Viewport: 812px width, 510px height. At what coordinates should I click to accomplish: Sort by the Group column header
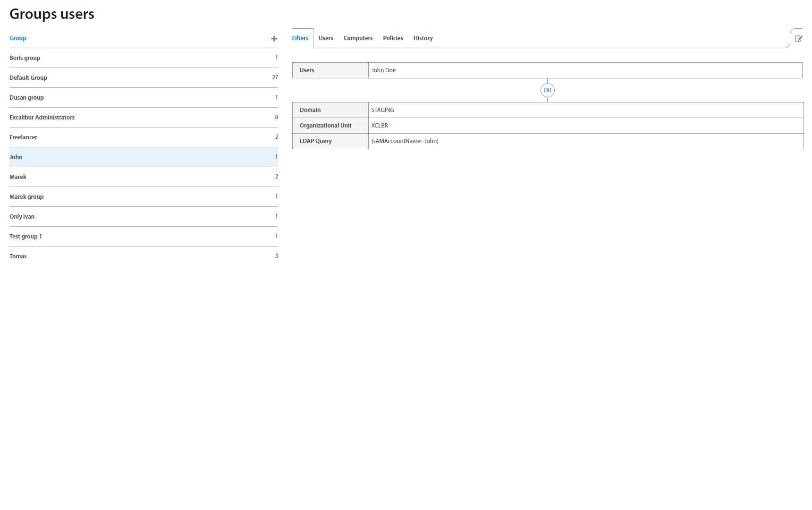pyautogui.click(x=18, y=38)
